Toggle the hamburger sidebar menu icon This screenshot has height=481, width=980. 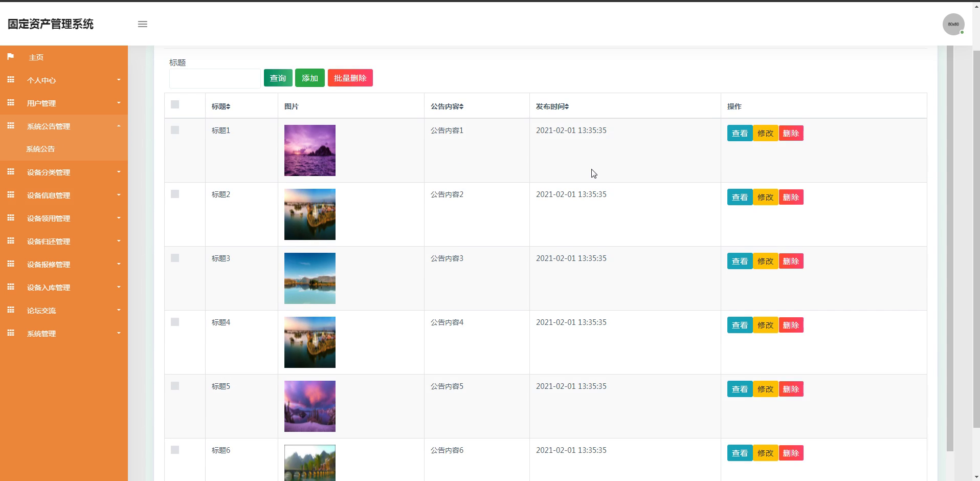coord(143,24)
